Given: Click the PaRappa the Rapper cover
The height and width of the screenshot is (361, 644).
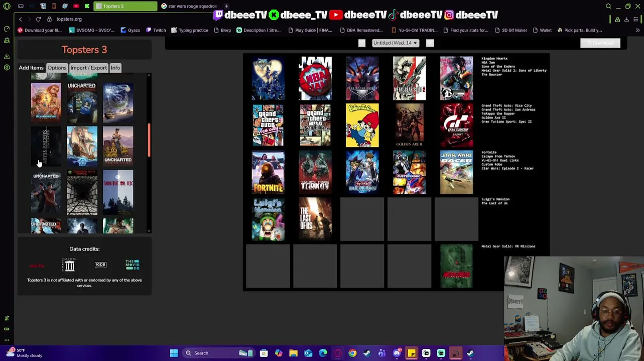Looking at the screenshot, I should (362, 125).
